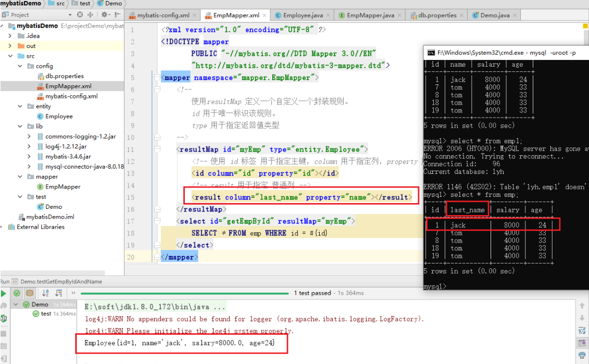
Task: Click 'select * from emp;' in cmd window
Action: pyautogui.click(x=484, y=195)
